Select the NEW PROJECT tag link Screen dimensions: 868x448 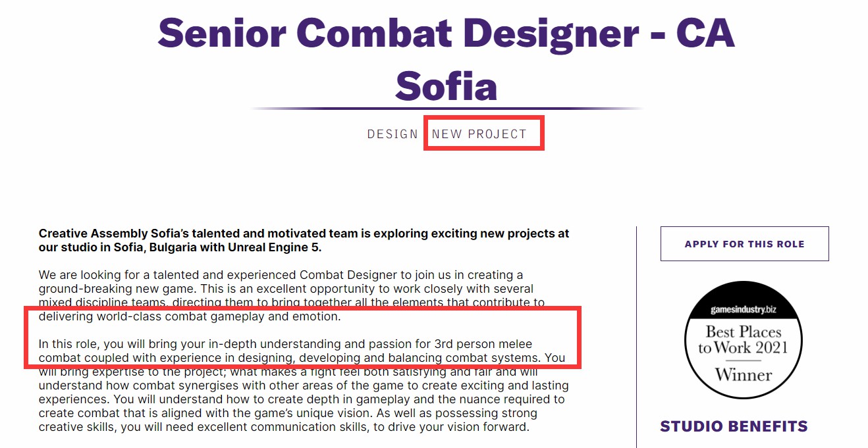pyautogui.click(x=479, y=134)
